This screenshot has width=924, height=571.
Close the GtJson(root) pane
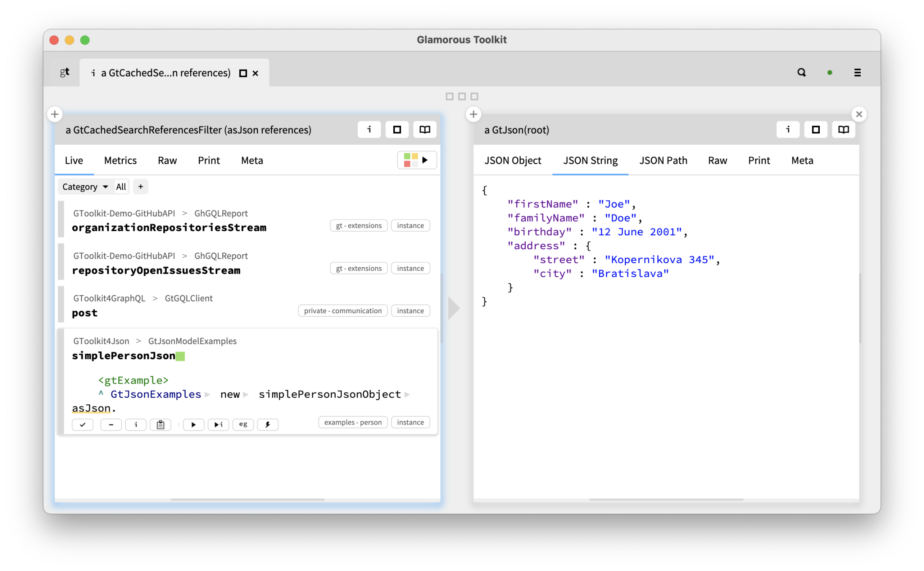859,114
